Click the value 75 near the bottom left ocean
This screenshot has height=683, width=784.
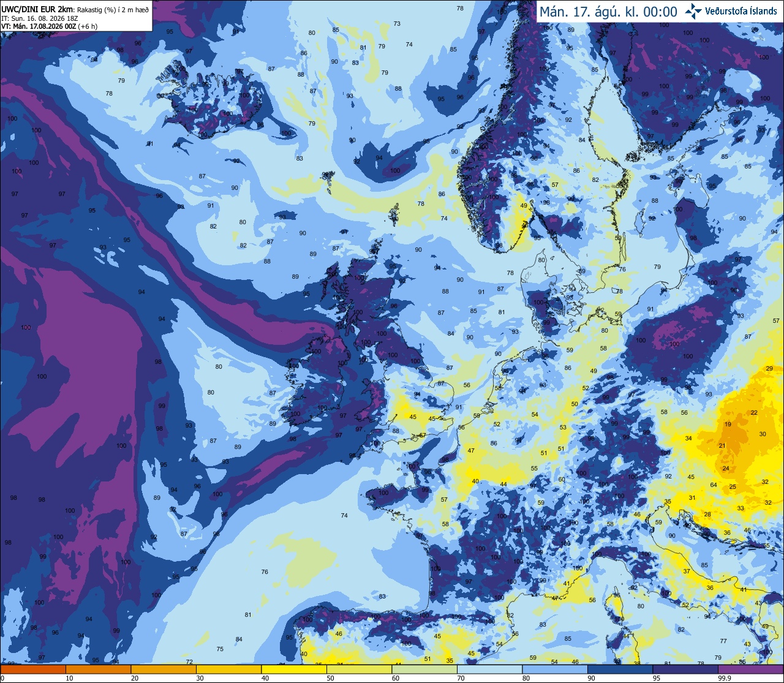[x=220, y=649]
